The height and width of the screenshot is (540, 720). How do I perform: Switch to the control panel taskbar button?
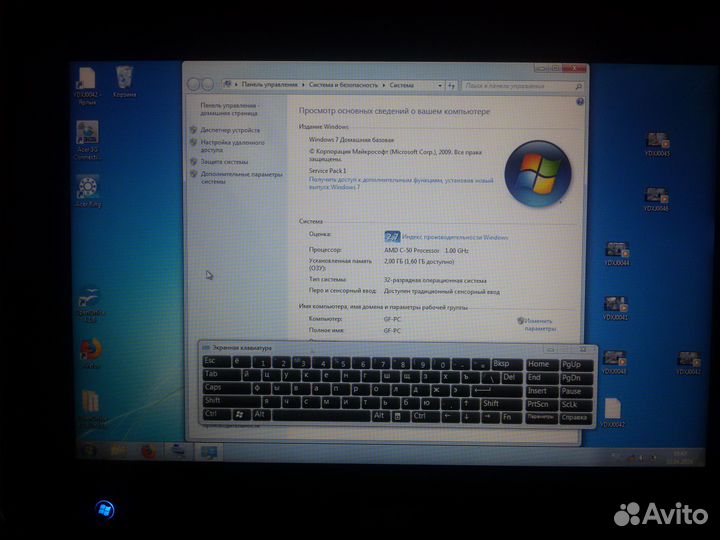coord(209,452)
